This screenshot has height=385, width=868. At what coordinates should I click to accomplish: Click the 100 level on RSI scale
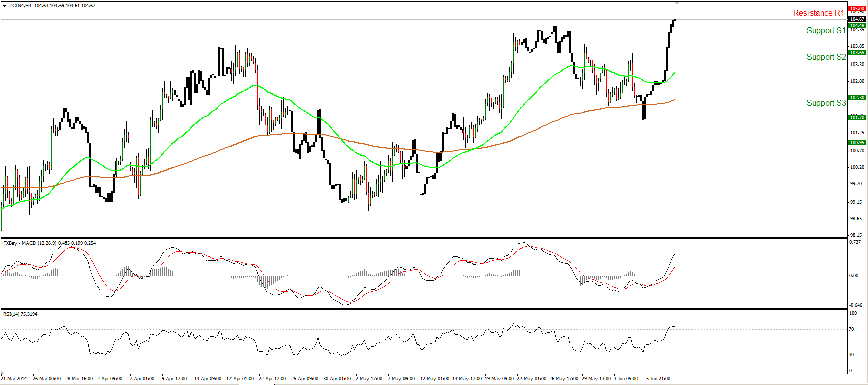[853, 313]
